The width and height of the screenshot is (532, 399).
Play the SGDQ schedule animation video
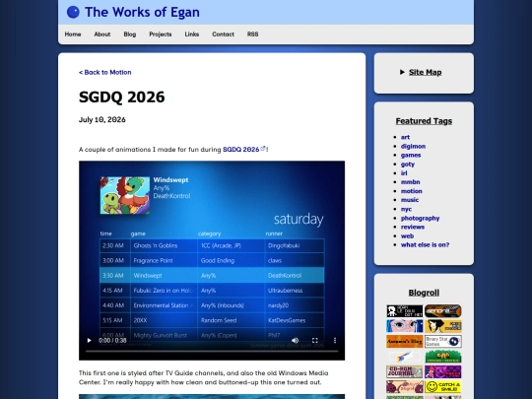[89, 340]
